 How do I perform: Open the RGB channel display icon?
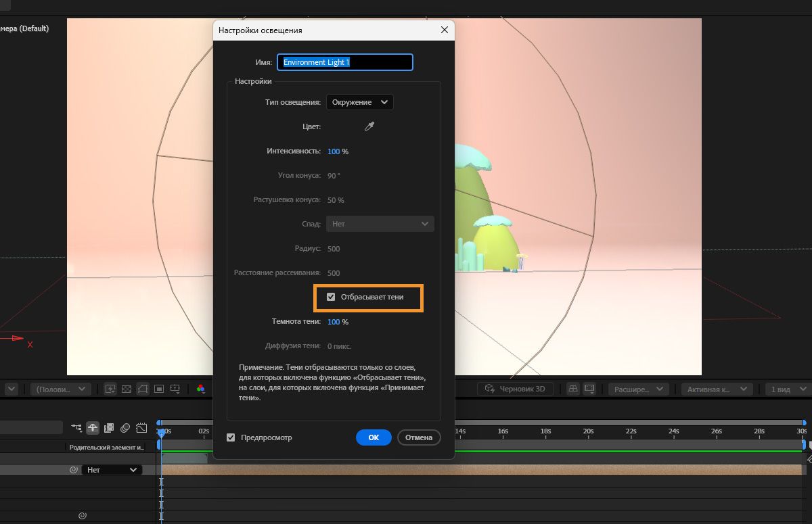tap(201, 389)
